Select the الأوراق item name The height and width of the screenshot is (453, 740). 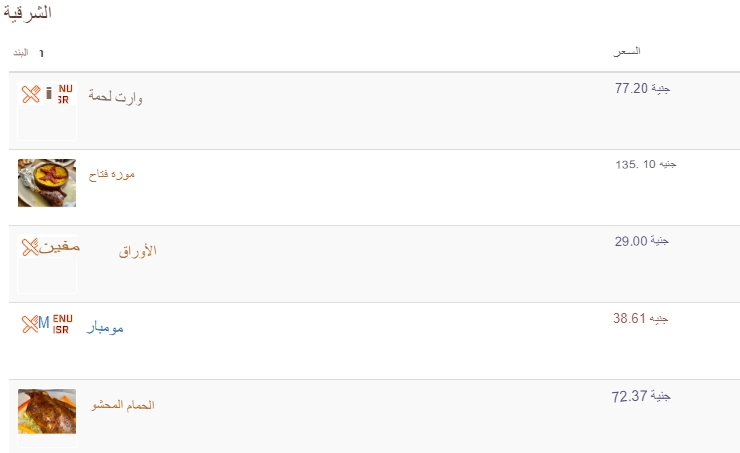point(137,251)
